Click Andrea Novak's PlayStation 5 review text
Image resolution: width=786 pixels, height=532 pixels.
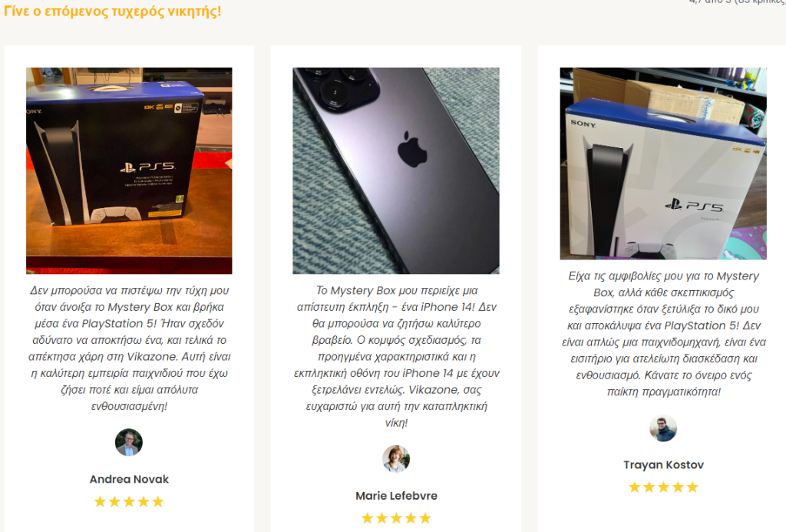pos(129,348)
